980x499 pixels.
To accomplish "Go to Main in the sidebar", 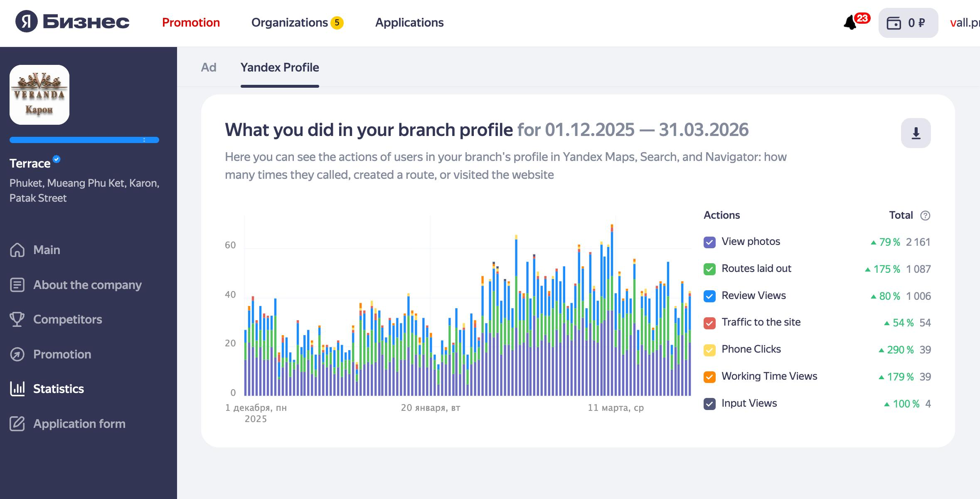I will pos(47,250).
